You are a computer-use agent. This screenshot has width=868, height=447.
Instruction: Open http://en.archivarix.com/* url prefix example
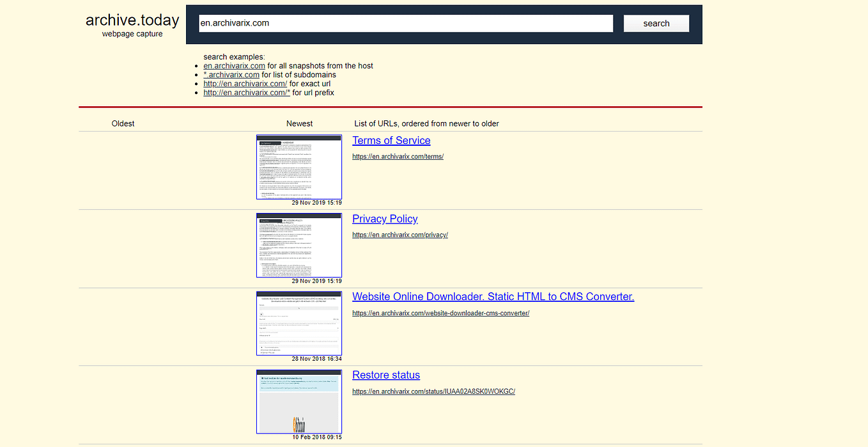click(247, 93)
